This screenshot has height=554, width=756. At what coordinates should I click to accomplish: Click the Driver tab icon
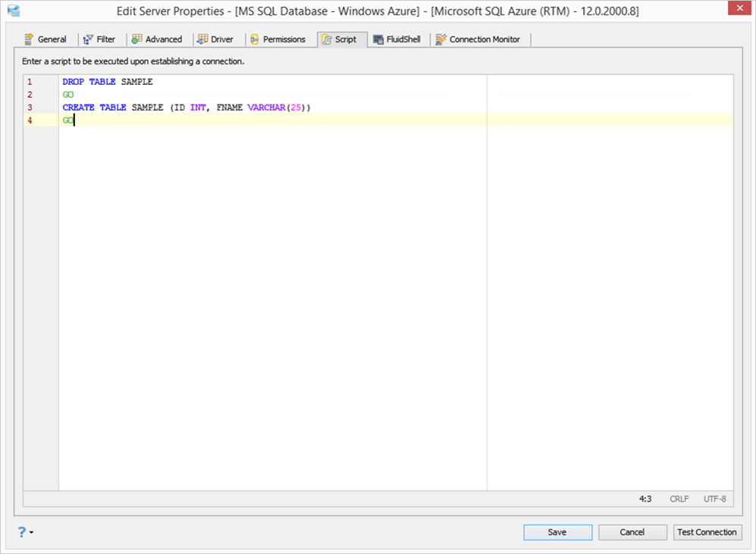[202, 39]
